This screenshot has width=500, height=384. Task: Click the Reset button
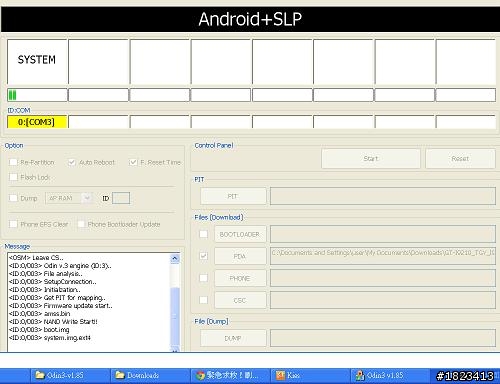click(x=460, y=159)
